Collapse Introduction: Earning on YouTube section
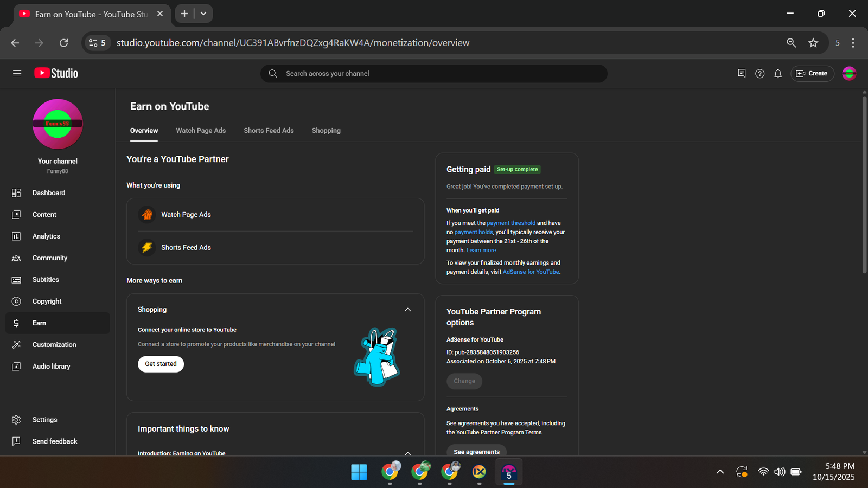Screen dimensions: 868x488 [x=407, y=453]
